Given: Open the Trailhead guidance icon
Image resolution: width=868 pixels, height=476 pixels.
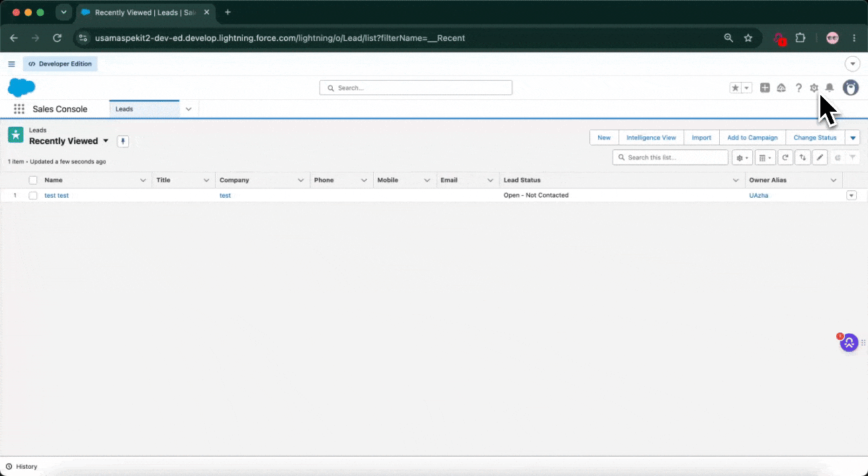Looking at the screenshot, I should pyautogui.click(x=781, y=88).
